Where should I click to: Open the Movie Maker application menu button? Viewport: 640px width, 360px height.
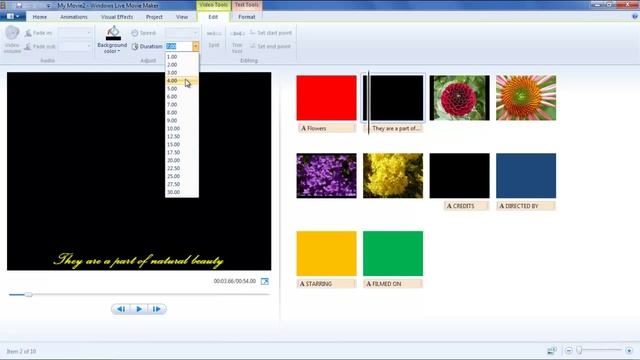tap(13, 17)
